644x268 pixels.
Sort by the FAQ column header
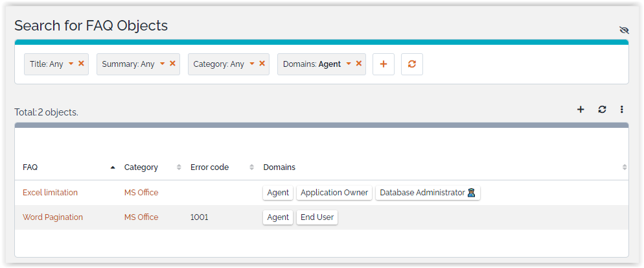[30, 167]
